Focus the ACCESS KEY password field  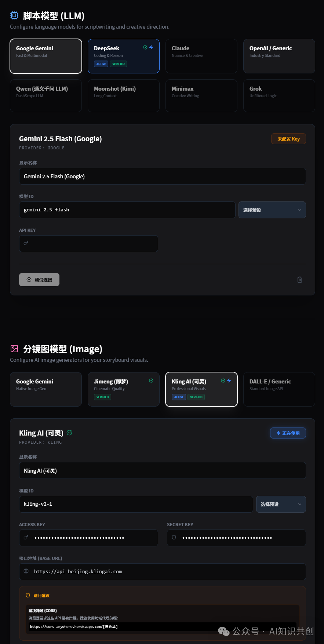pyautogui.click(x=88, y=538)
